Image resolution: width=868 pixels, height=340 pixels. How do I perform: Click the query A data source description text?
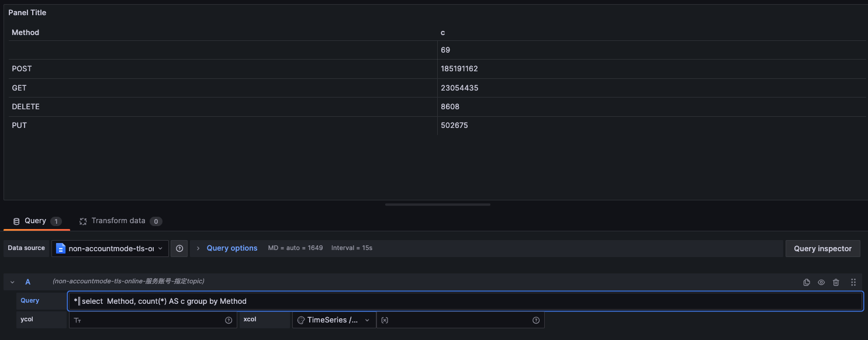point(128,282)
